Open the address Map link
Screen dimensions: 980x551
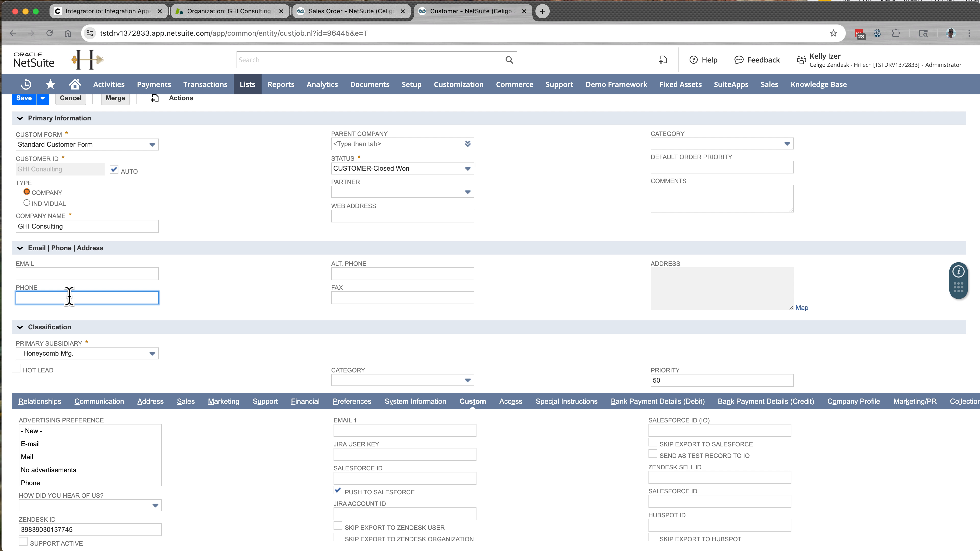(x=802, y=307)
